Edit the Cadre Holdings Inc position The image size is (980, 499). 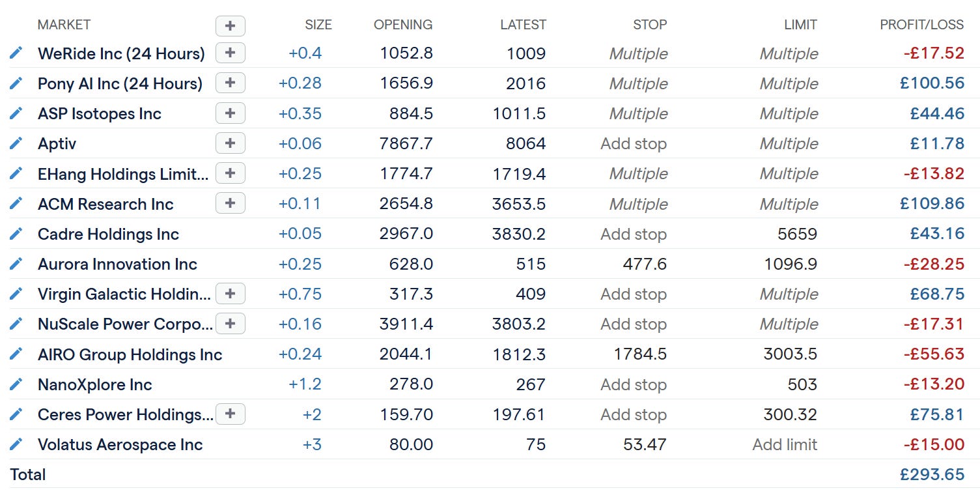click(x=16, y=234)
